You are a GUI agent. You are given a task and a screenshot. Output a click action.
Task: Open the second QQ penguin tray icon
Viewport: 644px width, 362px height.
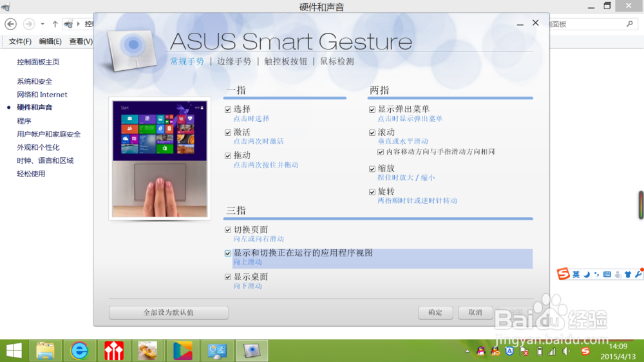tap(495, 351)
